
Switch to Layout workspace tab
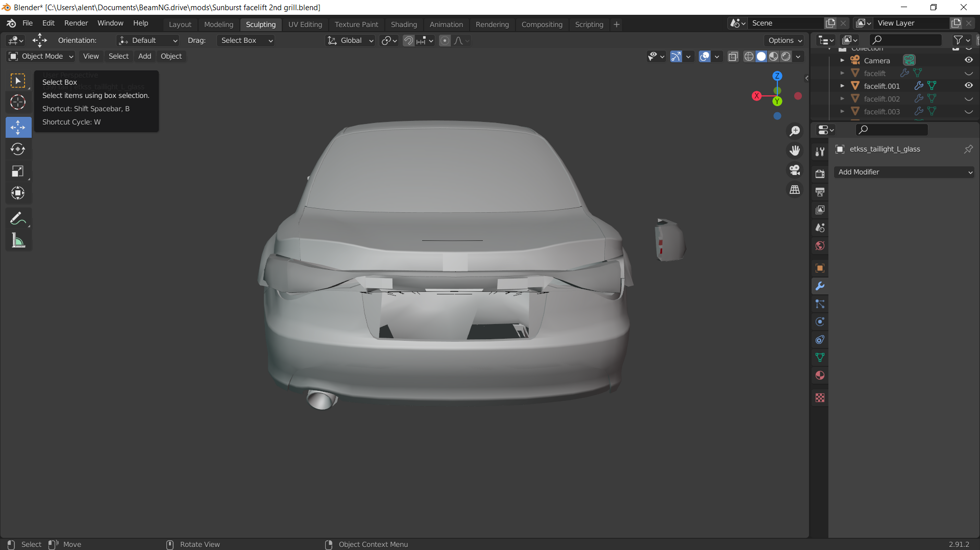180,24
